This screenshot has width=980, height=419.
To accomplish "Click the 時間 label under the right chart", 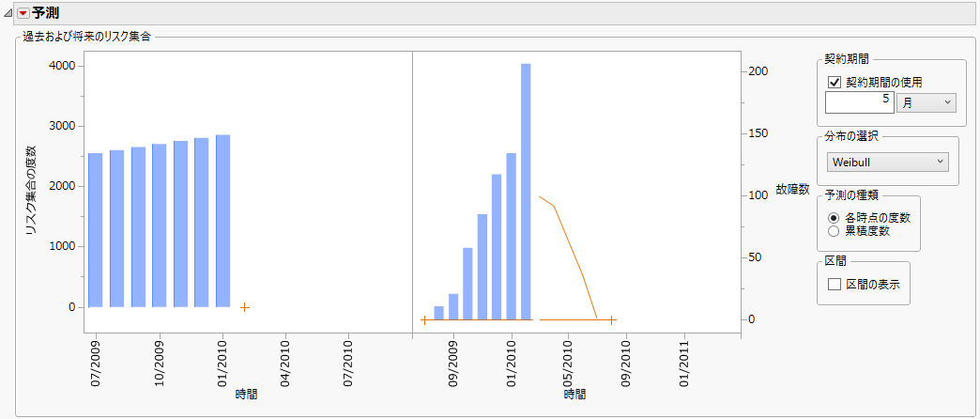I will tap(575, 394).
